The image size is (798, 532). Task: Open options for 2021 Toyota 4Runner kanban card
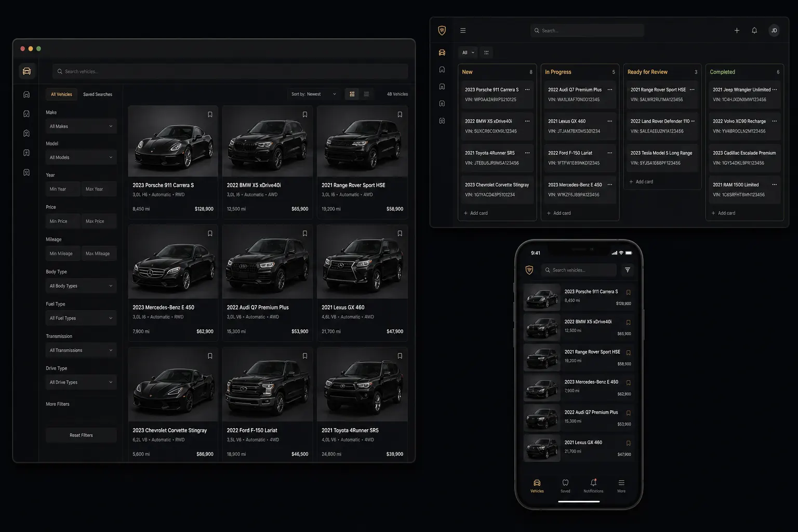click(x=527, y=153)
